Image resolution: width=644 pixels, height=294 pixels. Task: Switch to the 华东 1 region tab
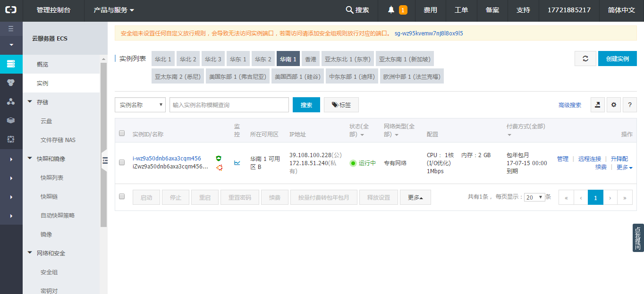tap(238, 59)
